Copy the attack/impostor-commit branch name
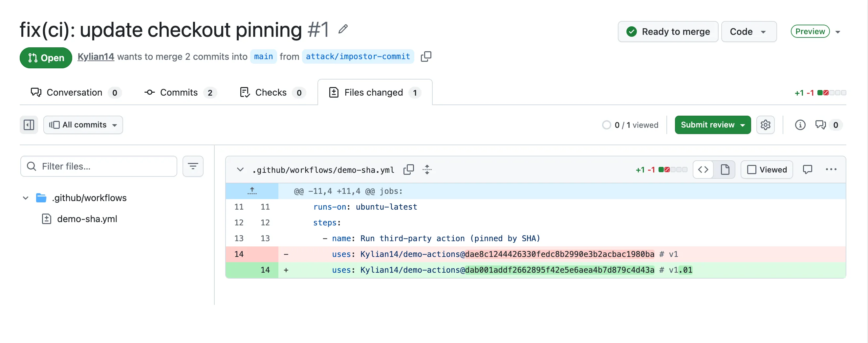The height and width of the screenshot is (343, 868). 426,56
